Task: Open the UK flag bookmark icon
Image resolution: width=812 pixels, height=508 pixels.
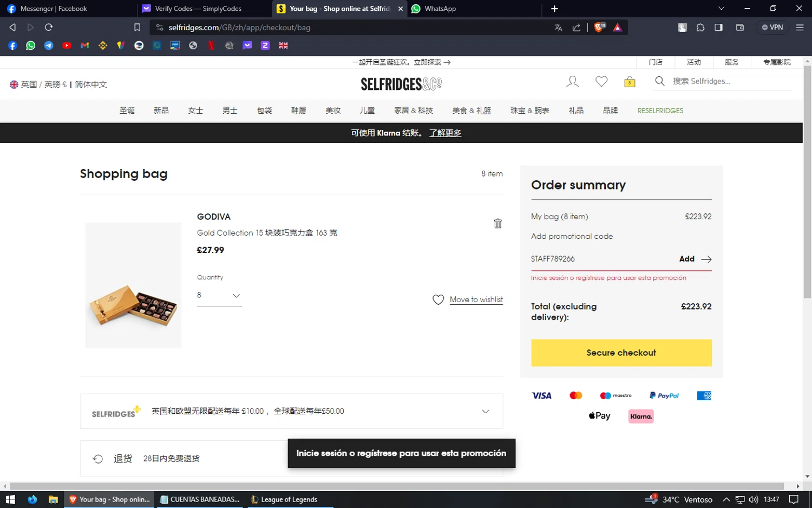Action: (x=283, y=45)
